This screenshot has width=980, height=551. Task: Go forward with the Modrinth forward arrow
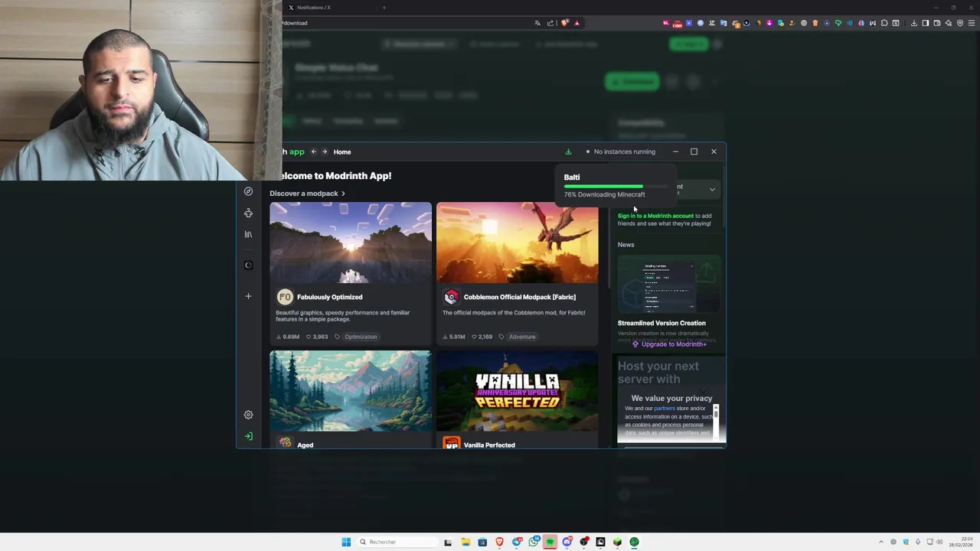(x=324, y=152)
